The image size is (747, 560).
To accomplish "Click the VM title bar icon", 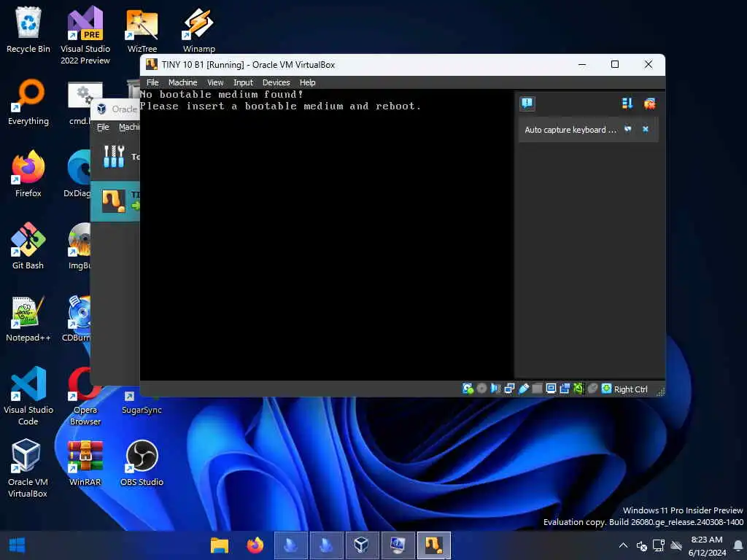I will 152,64.
